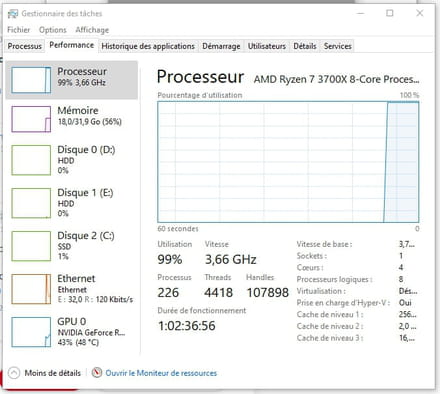440x394 pixels.
Task: Open the Options menu
Action: coord(53,30)
